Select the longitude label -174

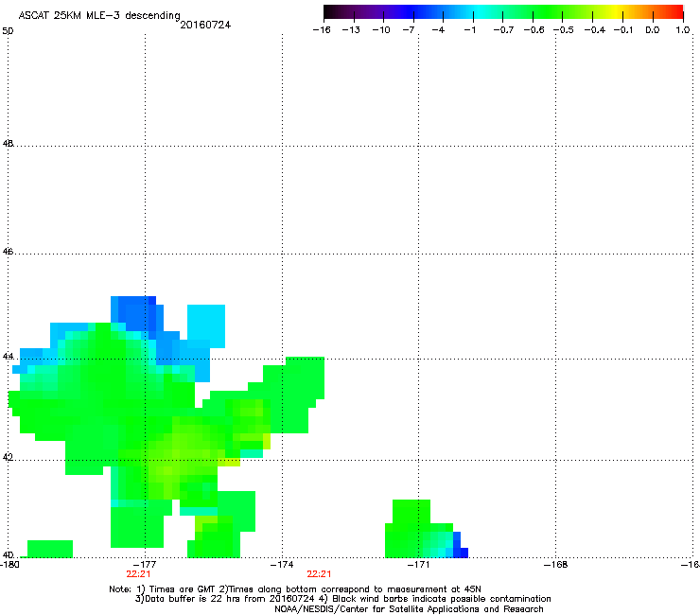pyautogui.click(x=282, y=565)
